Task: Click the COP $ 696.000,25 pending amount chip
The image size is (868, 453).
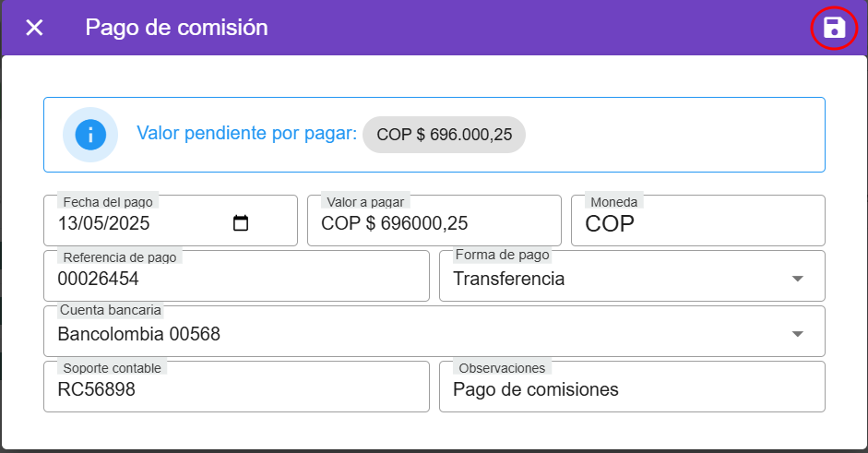Action: pos(444,135)
